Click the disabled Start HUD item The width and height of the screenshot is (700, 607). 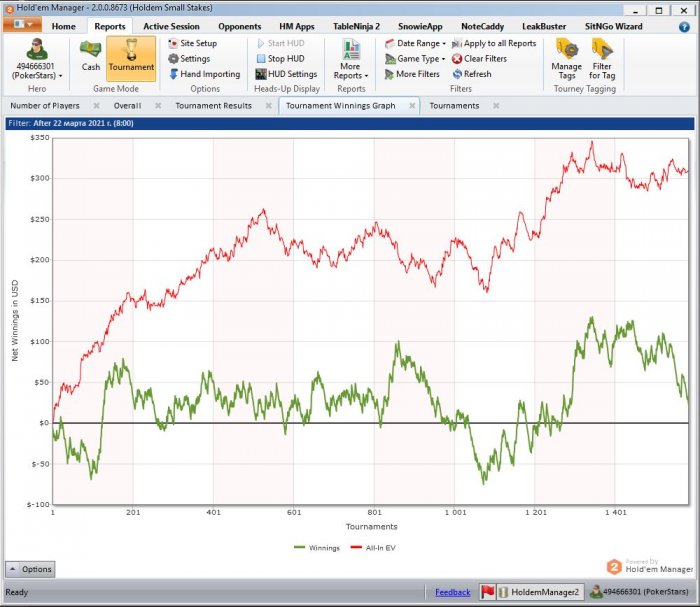[281, 43]
